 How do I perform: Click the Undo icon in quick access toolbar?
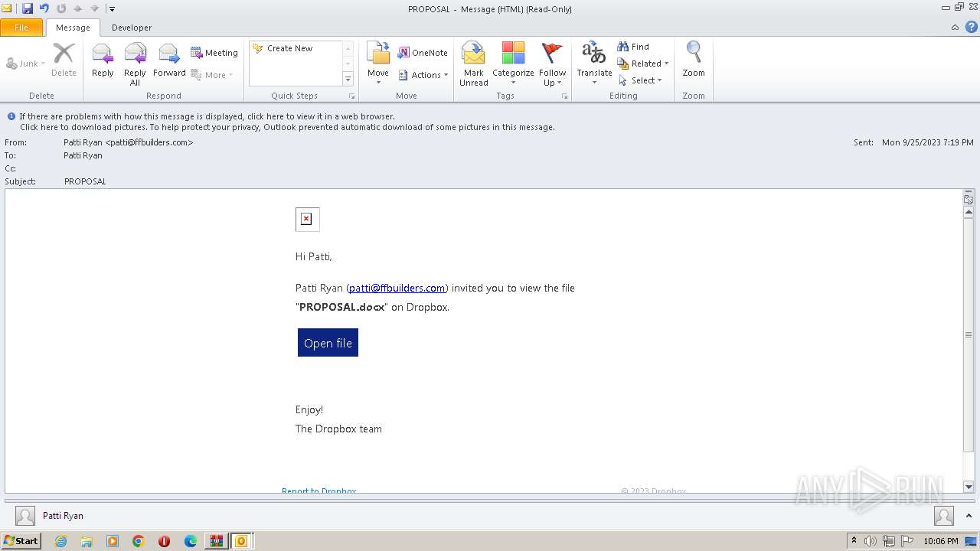pyautogui.click(x=44, y=8)
